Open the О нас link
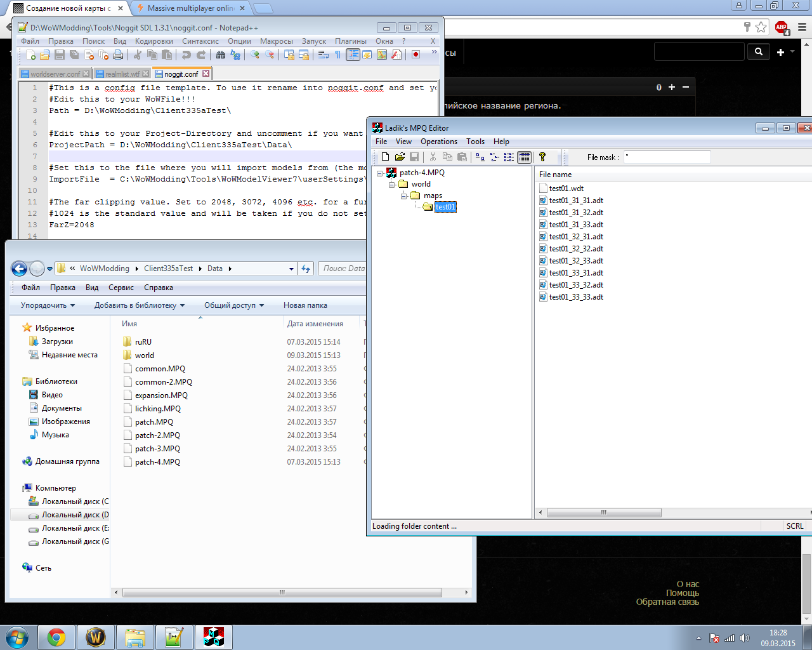The height and width of the screenshot is (650, 812). (688, 584)
